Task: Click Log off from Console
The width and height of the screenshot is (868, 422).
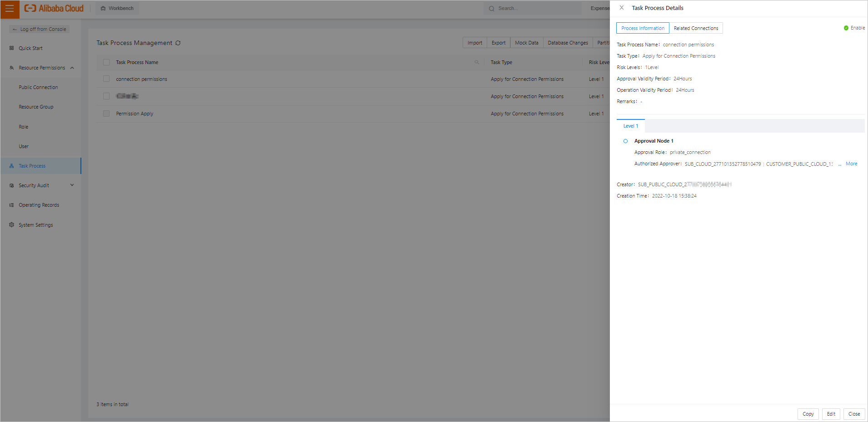Action: coord(40,29)
